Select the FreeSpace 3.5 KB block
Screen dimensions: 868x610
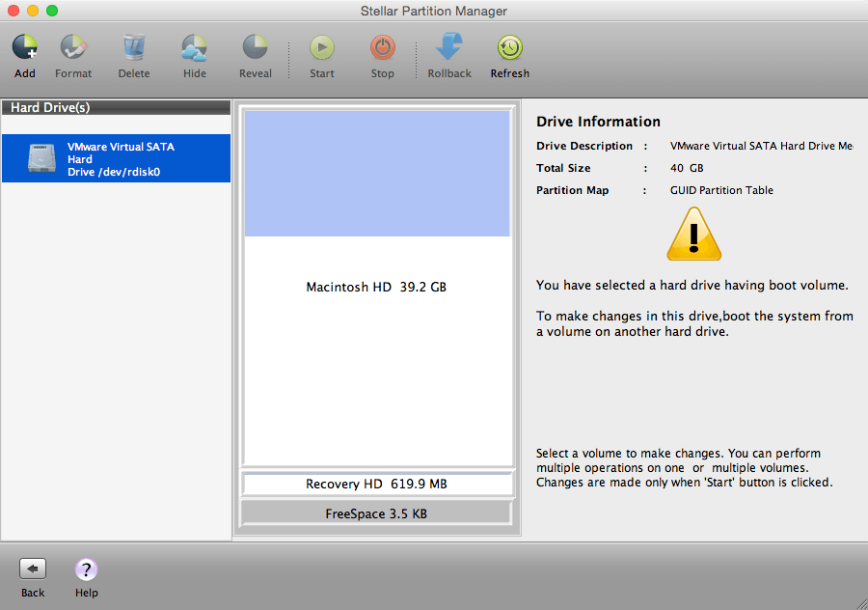tap(376, 513)
